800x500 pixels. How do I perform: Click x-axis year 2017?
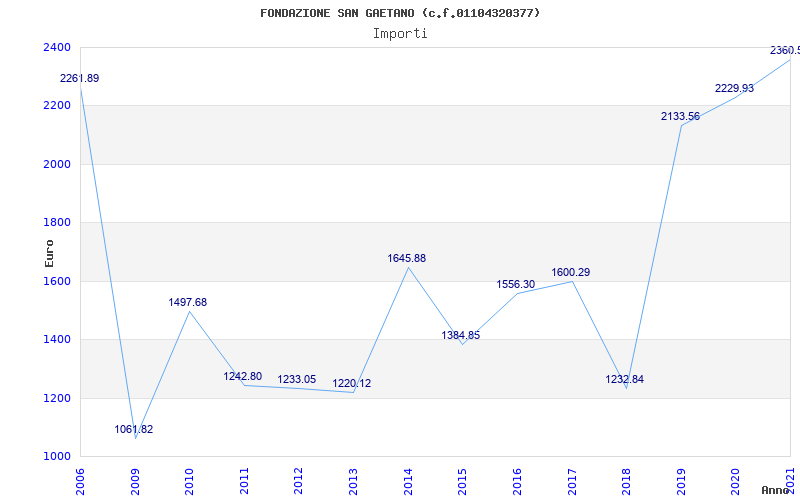click(x=571, y=481)
